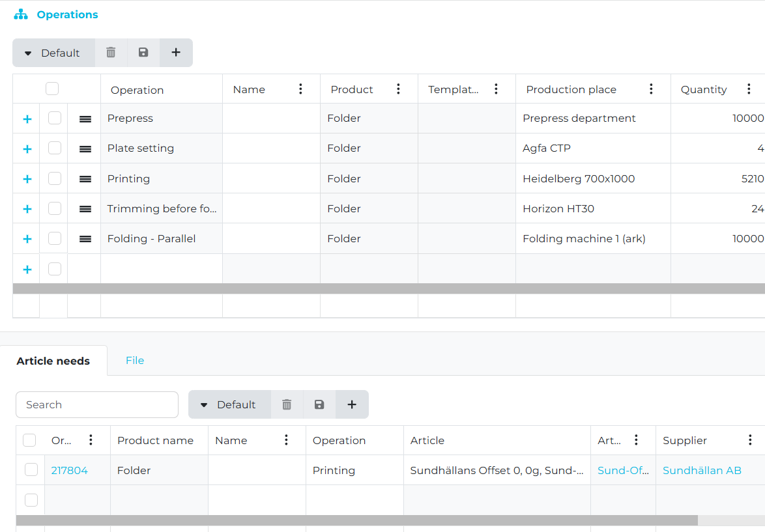This screenshot has height=532, width=765.
Task: Click the Article needs trash delete icon
Action: click(x=287, y=404)
